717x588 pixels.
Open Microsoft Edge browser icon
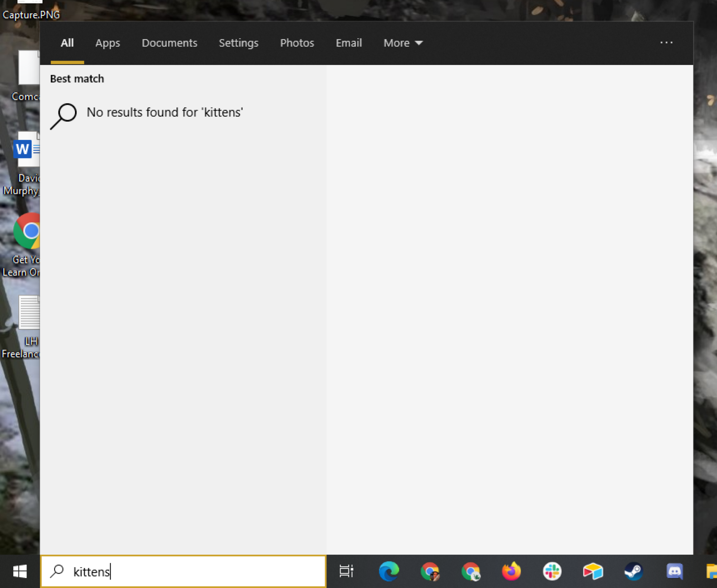[390, 572]
